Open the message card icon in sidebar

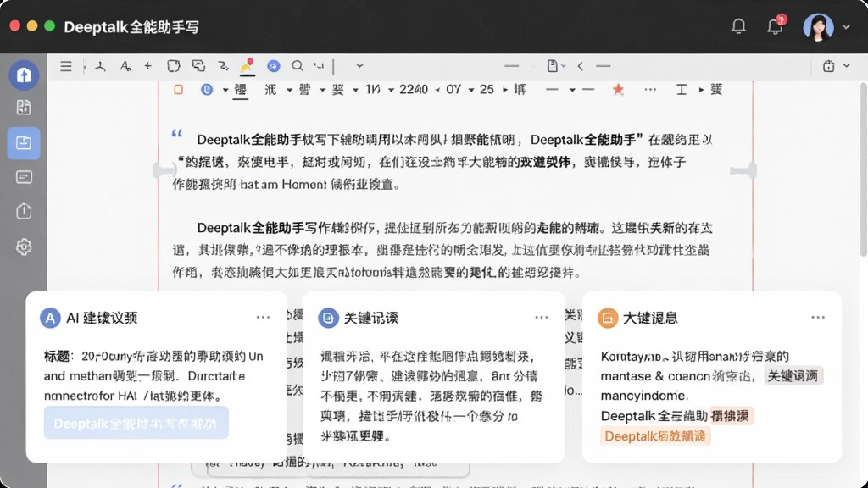(24, 177)
